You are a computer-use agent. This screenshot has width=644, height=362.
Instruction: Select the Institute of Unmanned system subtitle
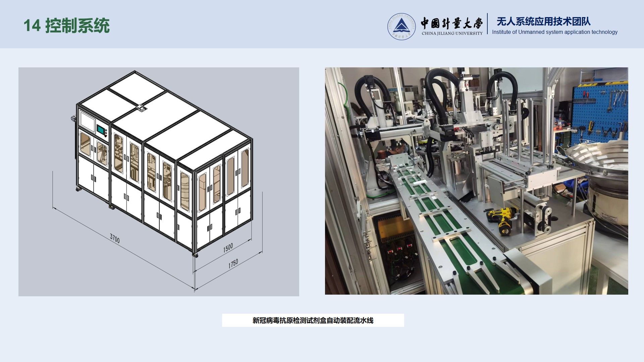(x=554, y=32)
